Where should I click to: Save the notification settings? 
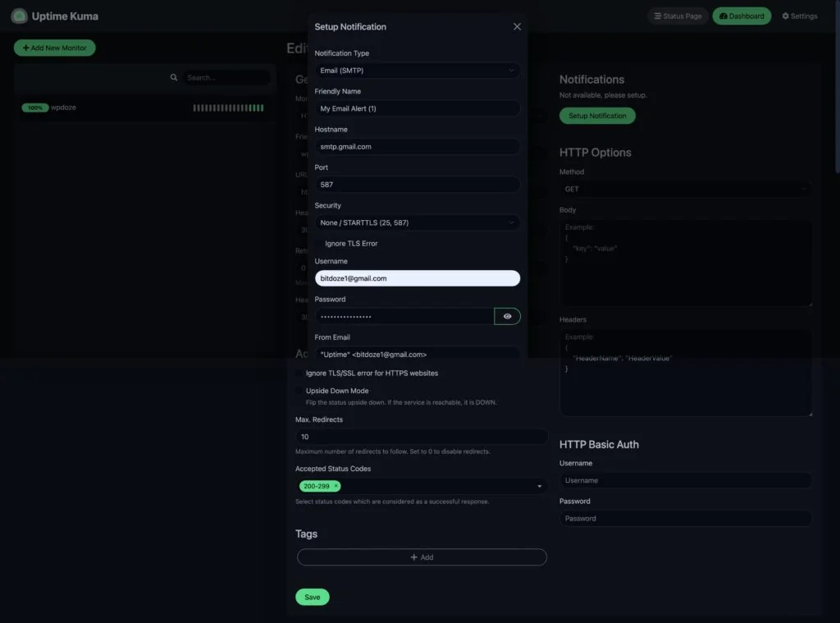(x=312, y=598)
